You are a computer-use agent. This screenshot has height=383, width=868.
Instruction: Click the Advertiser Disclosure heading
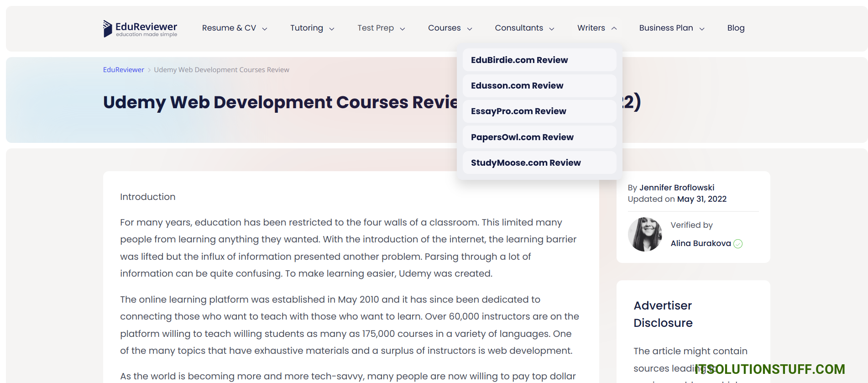point(663,314)
